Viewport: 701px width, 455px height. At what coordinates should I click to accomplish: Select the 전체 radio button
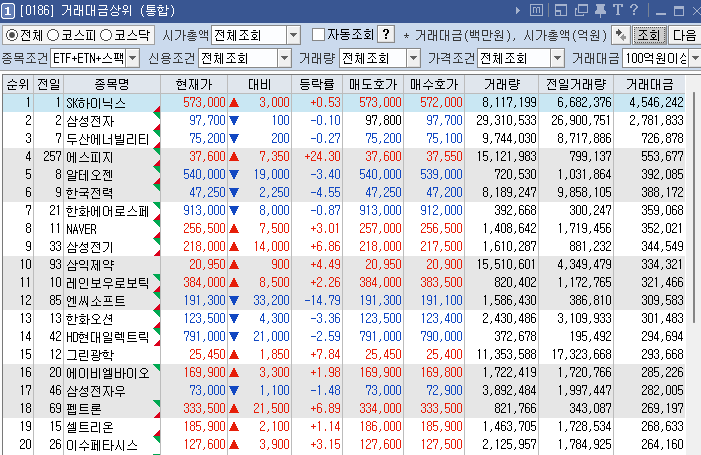[12, 35]
